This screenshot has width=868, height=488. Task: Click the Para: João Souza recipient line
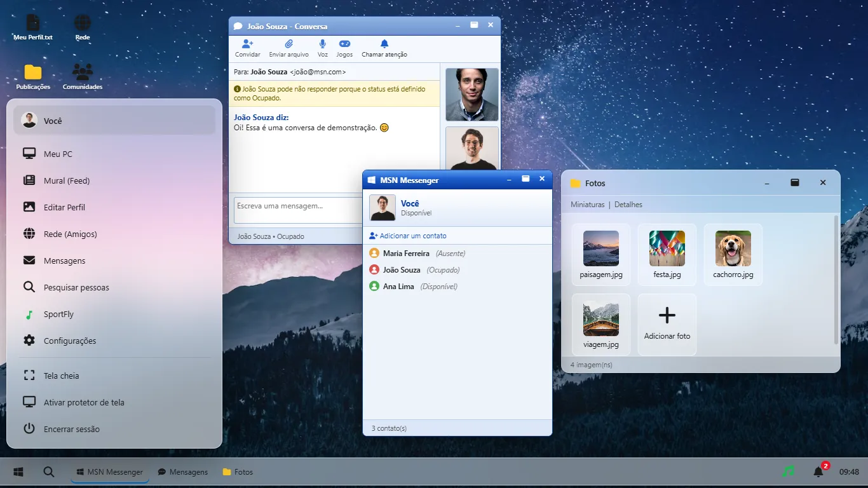(x=290, y=72)
